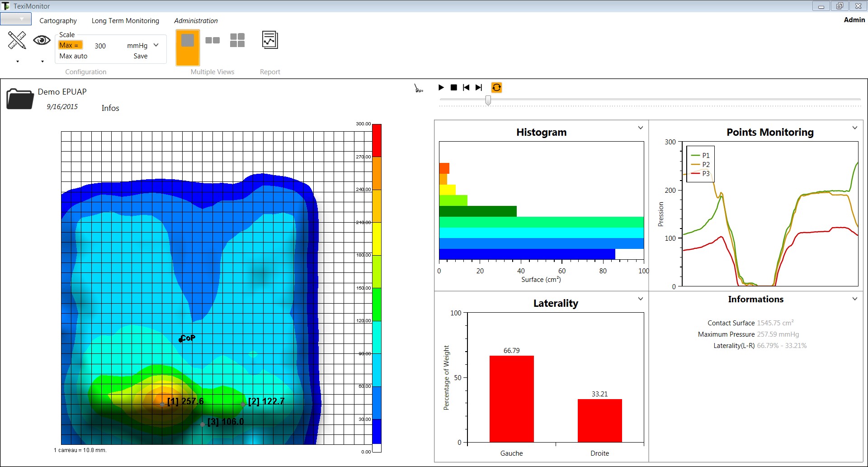Click the scale value field 300
868x467 pixels.
pyautogui.click(x=100, y=46)
